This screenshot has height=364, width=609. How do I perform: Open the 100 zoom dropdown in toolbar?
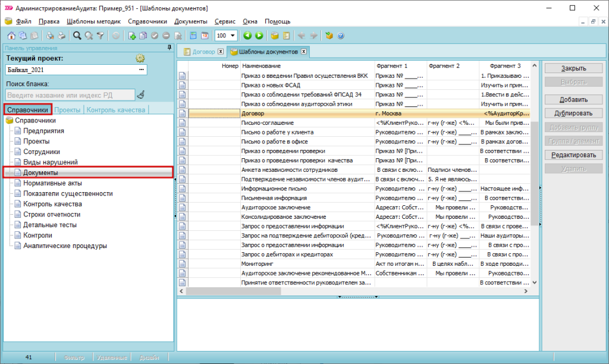pos(233,36)
